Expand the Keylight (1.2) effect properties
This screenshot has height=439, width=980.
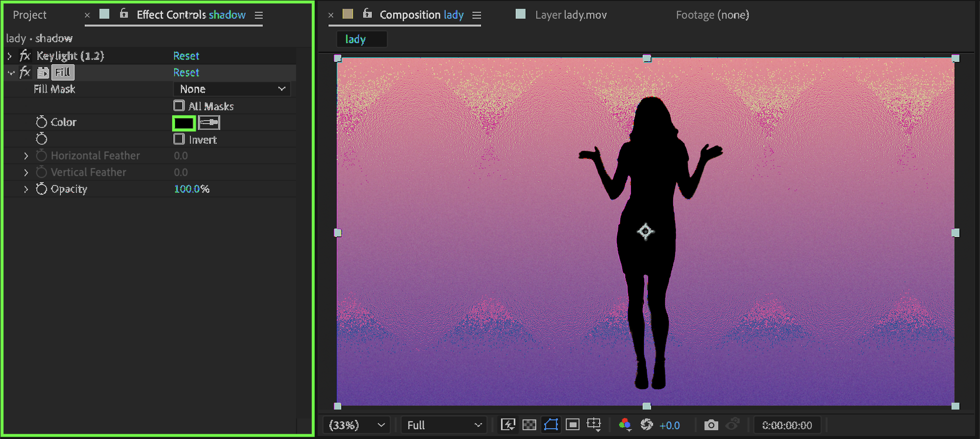click(x=10, y=56)
